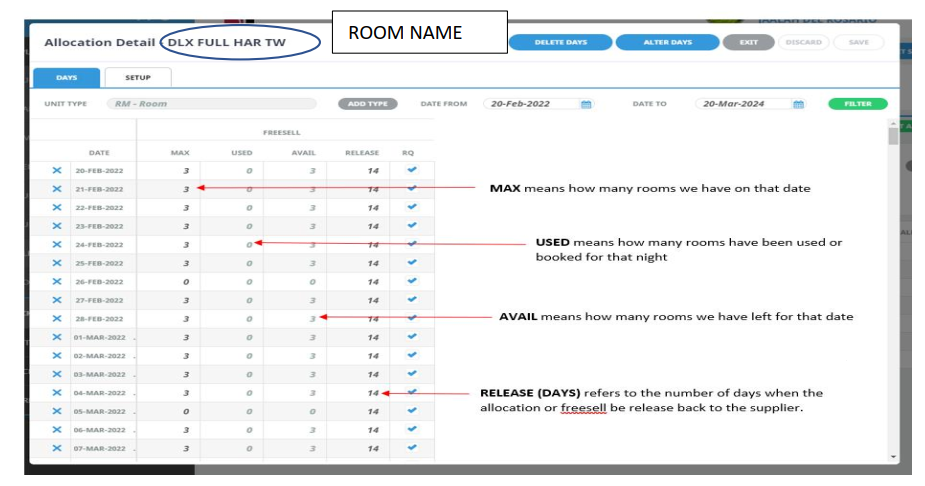Click the MAX column header
The image size is (925, 486).
click(x=180, y=153)
